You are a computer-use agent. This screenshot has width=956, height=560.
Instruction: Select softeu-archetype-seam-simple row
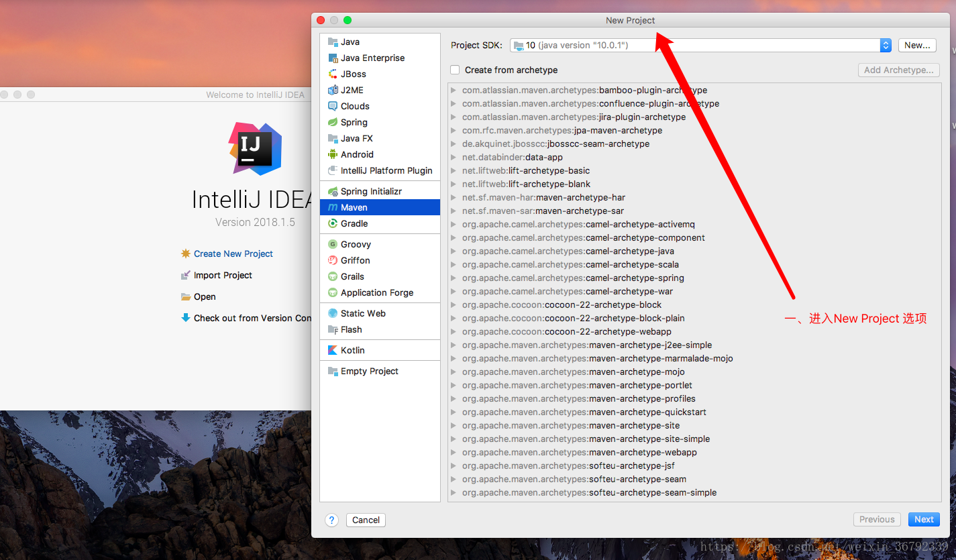694,492
